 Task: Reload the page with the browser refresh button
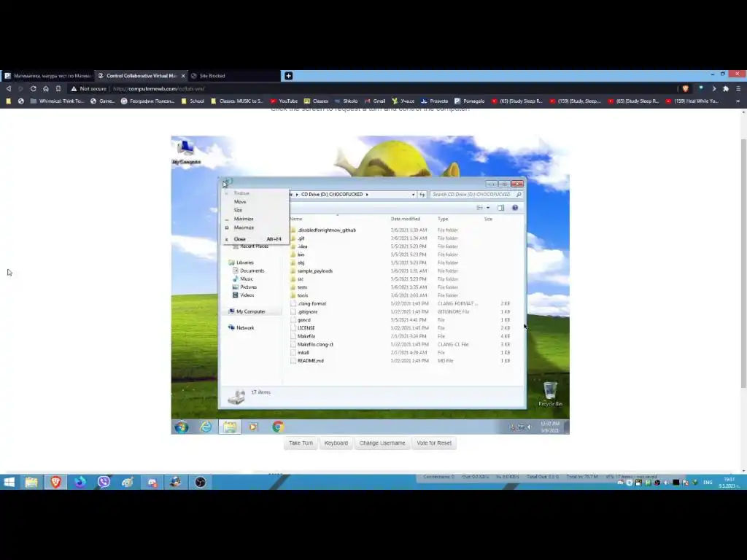(34, 88)
